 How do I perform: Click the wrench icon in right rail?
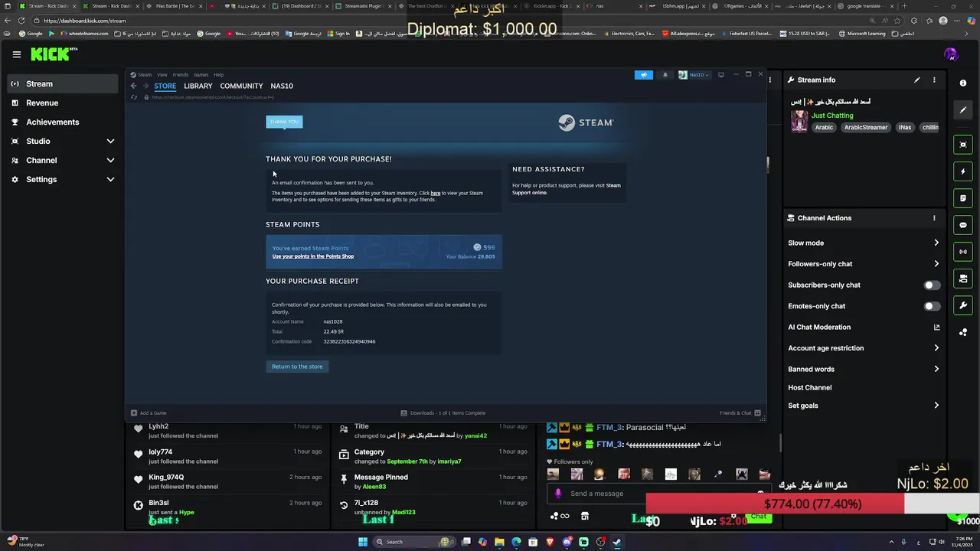coord(963,305)
